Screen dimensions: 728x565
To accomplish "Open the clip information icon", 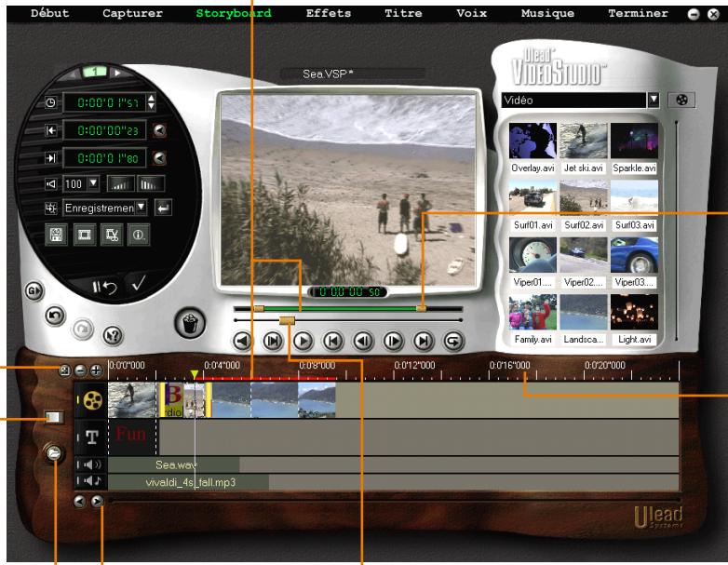I will point(139,235).
